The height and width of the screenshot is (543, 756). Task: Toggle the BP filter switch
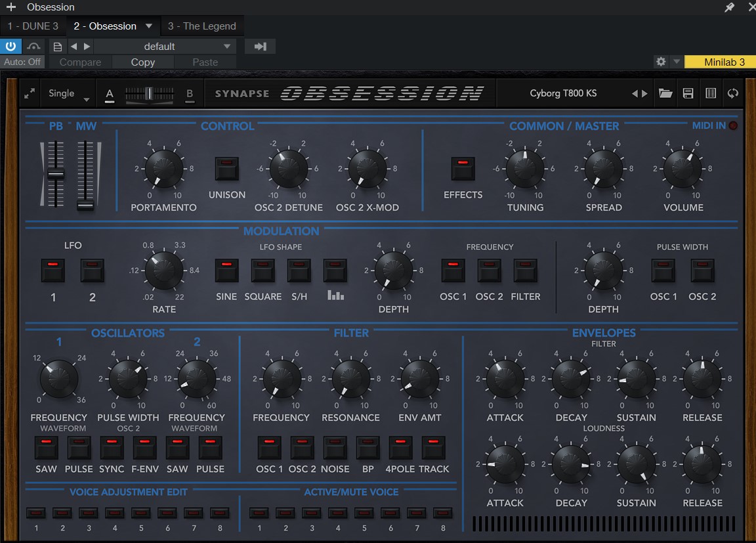click(x=368, y=448)
